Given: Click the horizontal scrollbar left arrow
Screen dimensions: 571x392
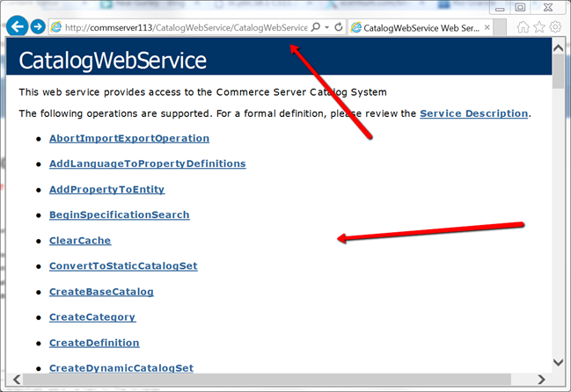Looking at the screenshot, I should [x=17, y=380].
